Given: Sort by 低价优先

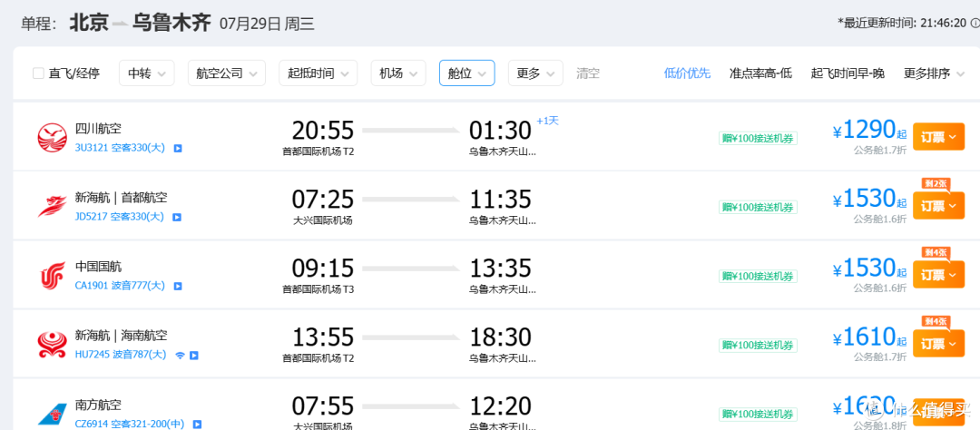Looking at the screenshot, I should [687, 73].
